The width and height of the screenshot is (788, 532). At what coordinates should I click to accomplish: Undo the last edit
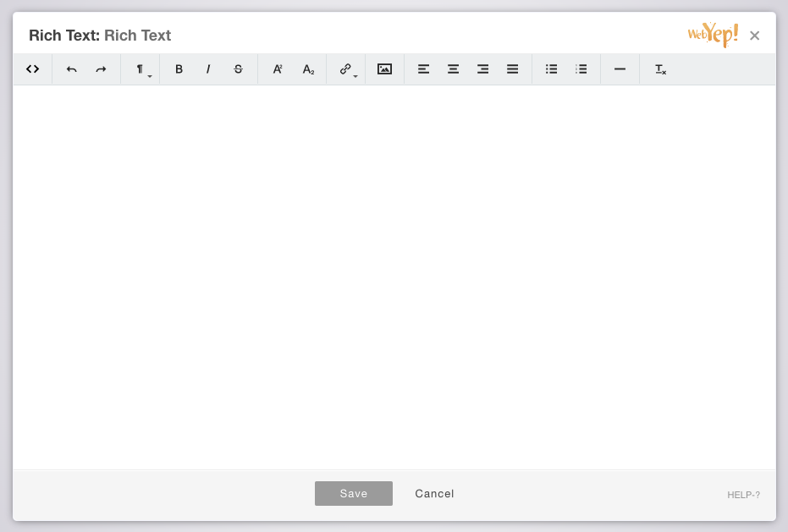click(x=71, y=69)
